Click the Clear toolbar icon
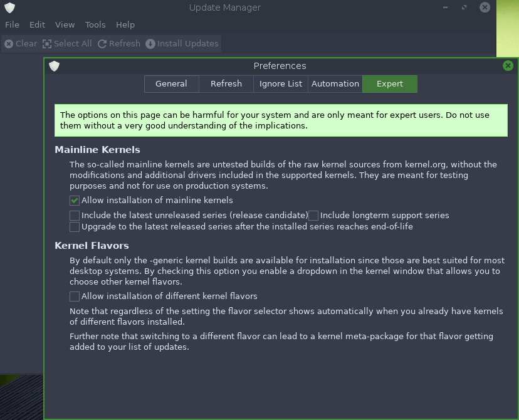Screen dimensions: 519x420 click(x=9, y=44)
